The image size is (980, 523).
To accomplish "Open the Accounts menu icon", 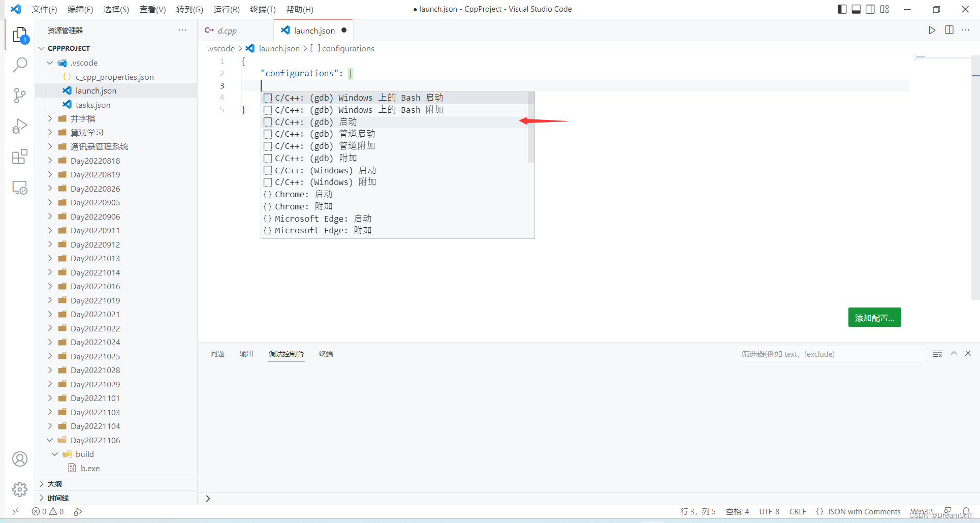I will (x=20, y=459).
